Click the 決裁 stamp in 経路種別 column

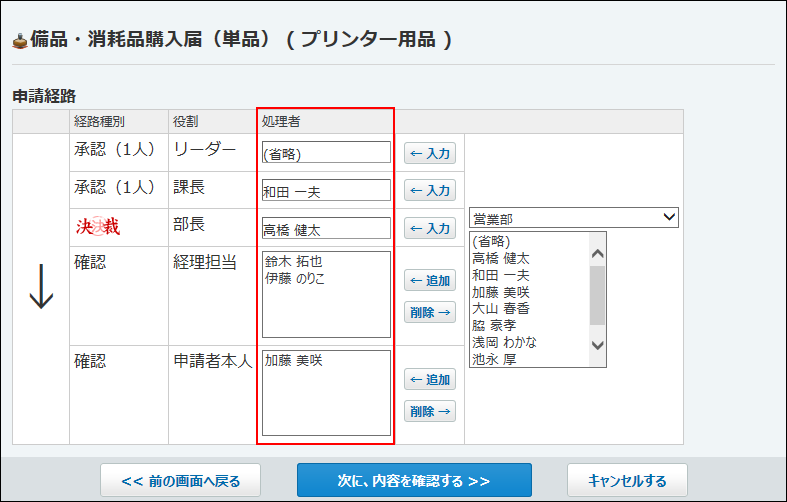click(x=98, y=226)
